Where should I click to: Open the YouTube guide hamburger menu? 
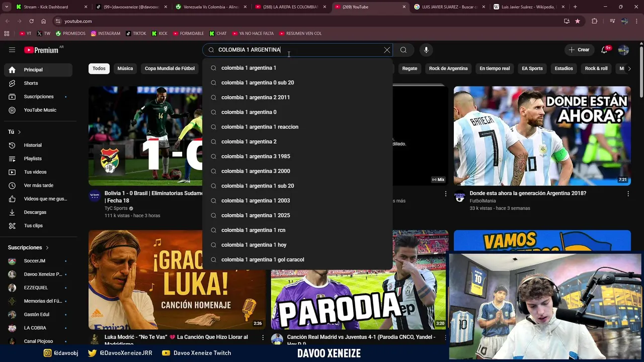12,50
